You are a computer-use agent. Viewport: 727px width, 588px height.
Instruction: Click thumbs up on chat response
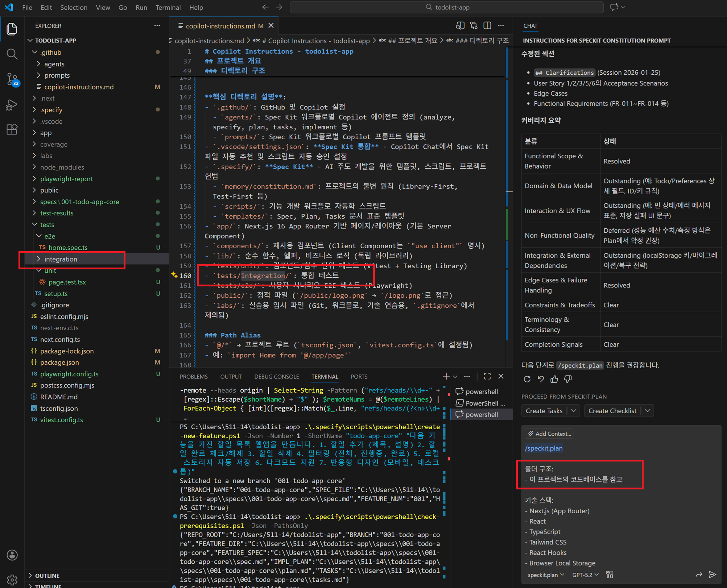[554, 379]
